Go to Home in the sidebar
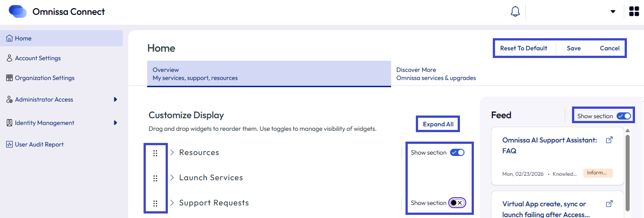This screenshot has height=218, width=644. pos(62,38)
